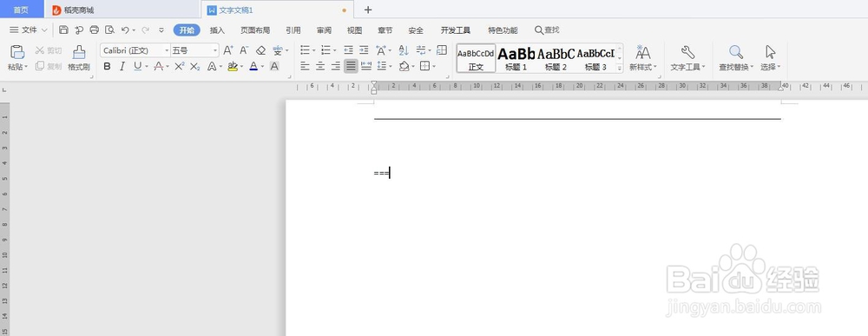868x336 pixels.
Task: Click the Increase Indent icon
Action: [364, 50]
